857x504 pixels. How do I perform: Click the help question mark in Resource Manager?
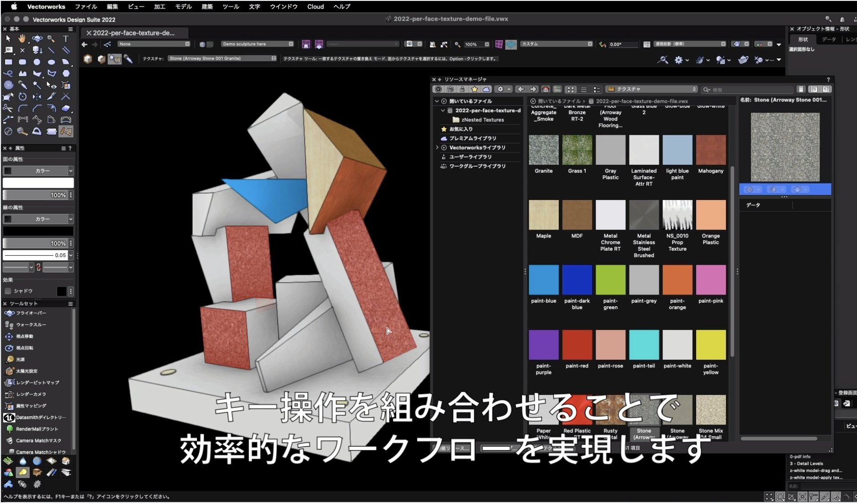(x=828, y=79)
